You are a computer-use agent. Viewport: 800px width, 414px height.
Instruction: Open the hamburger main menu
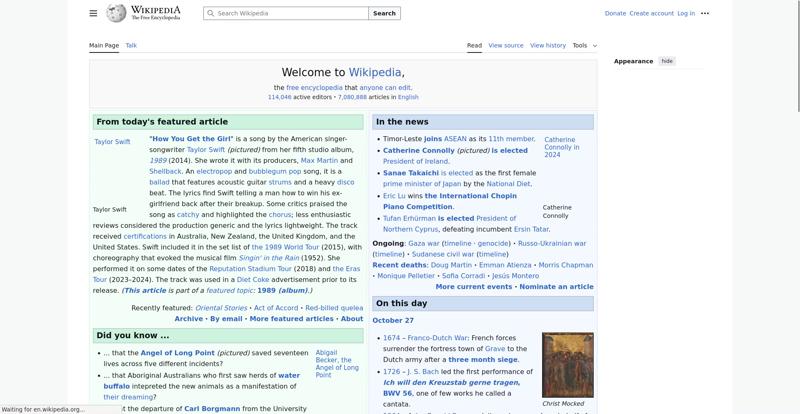click(x=93, y=13)
